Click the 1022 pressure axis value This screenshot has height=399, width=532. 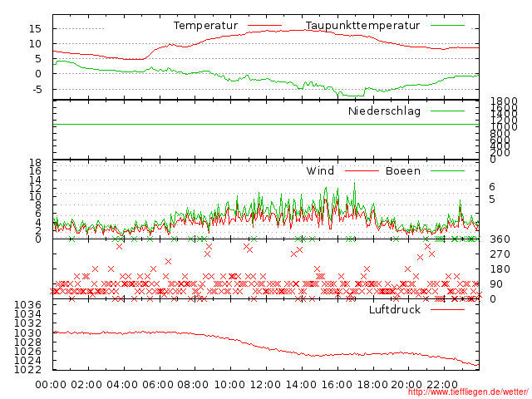pos(27,369)
